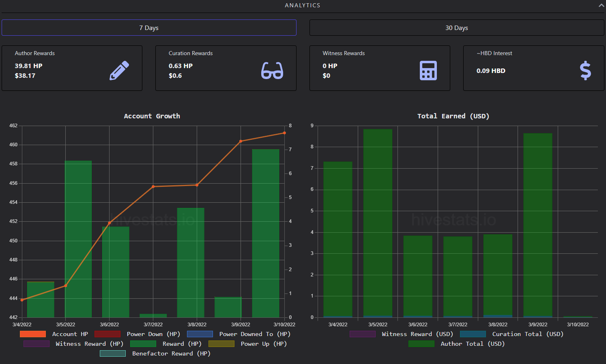Collapse the Analytics section with the chevron
The height and width of the screenshot is (364, 606).
601,5
